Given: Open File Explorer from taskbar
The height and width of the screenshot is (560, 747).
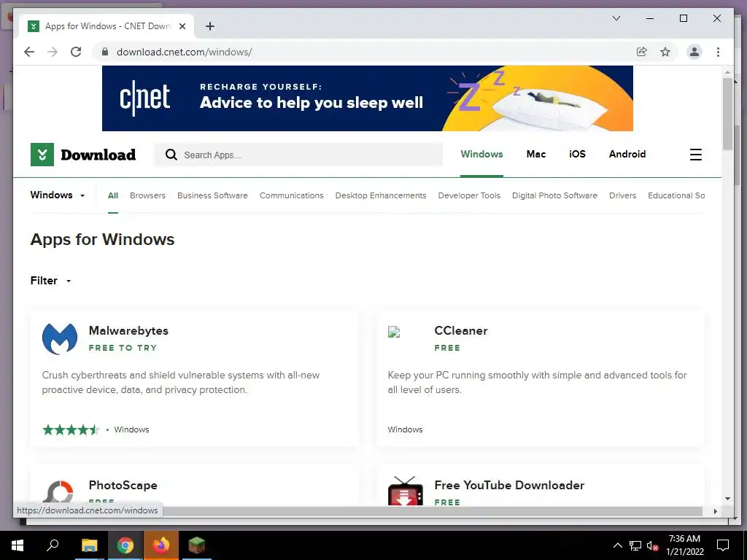Looking at the screenshot, I should 89,545.
